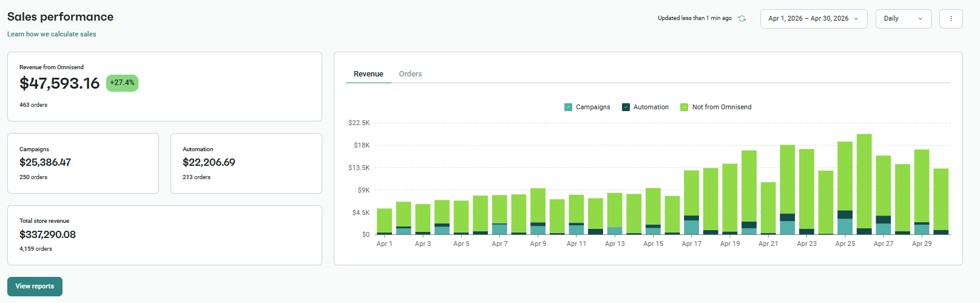Click the 463 orders text
The width and height of the screenshot is (980, 303).
tap(33, 105)
